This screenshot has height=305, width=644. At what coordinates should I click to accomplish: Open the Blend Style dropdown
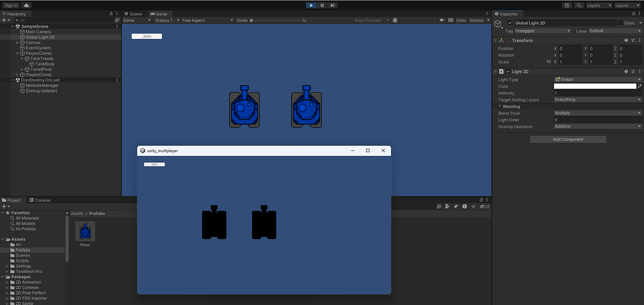(597, 113)
